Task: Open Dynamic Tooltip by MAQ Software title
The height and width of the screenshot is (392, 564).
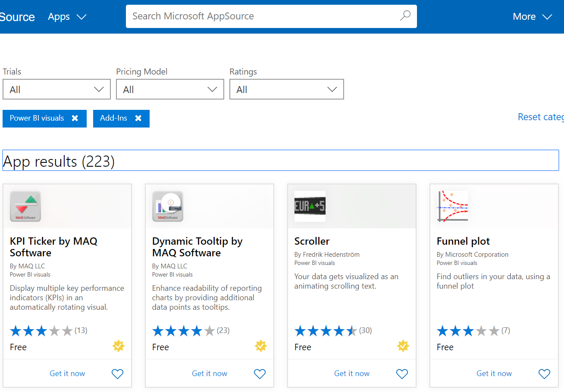Action: click(x=197, y=247)
